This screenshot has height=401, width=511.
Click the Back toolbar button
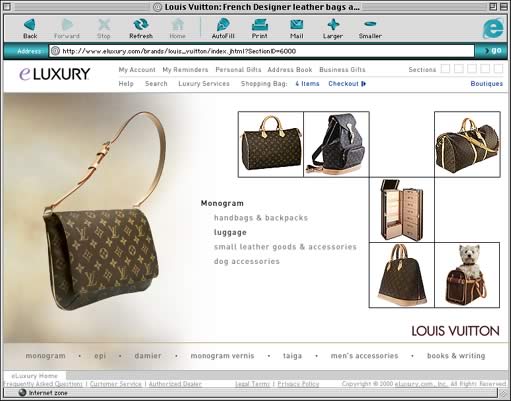[30, 29]
